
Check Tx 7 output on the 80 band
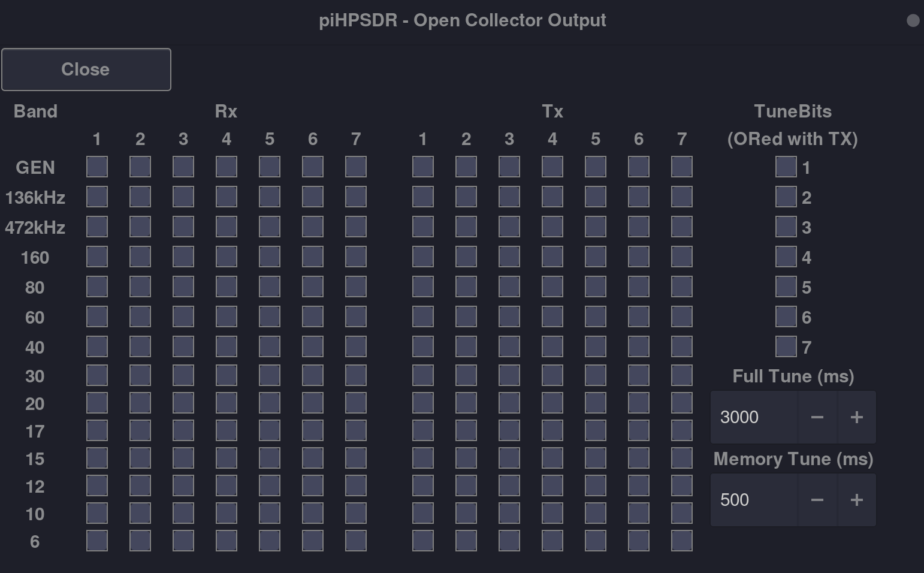(x=682, y=286)
